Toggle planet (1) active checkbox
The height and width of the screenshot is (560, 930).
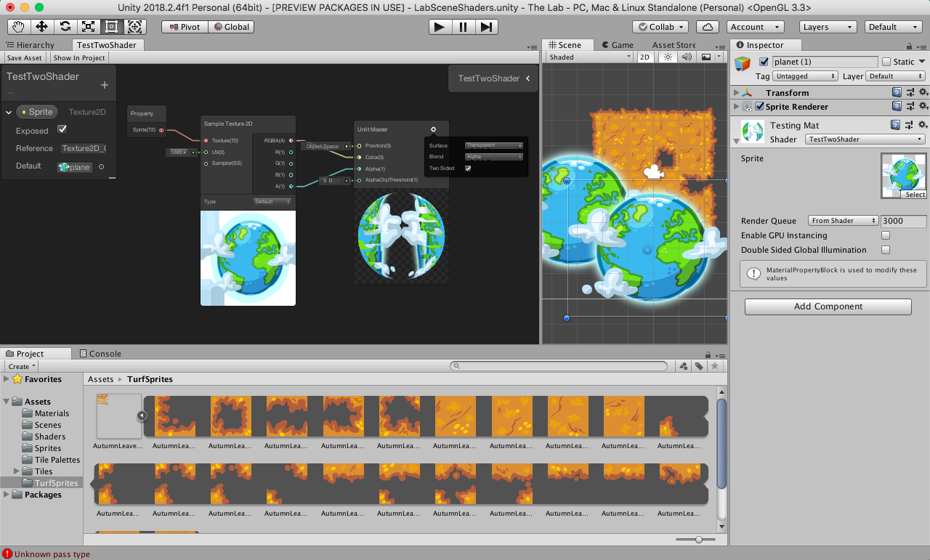[764, 62]
